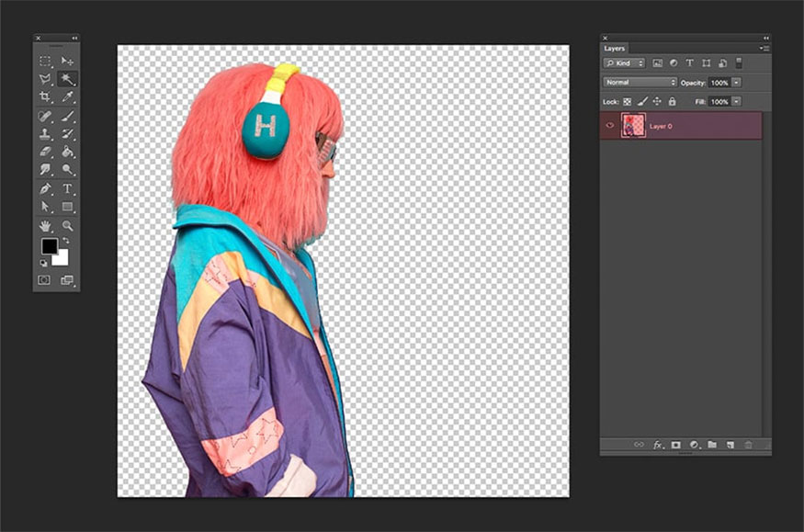Select the Hand tool

click(x=45, y=225)
